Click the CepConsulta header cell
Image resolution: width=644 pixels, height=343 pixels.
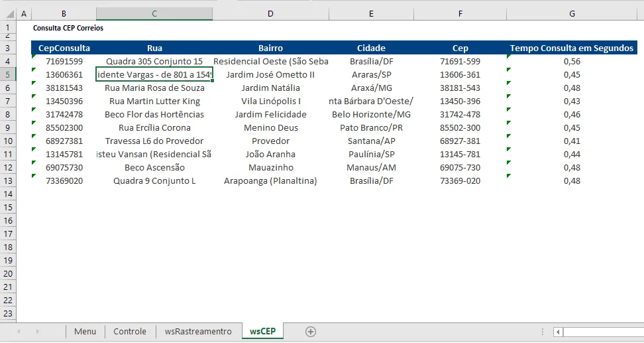pos(64,48)
